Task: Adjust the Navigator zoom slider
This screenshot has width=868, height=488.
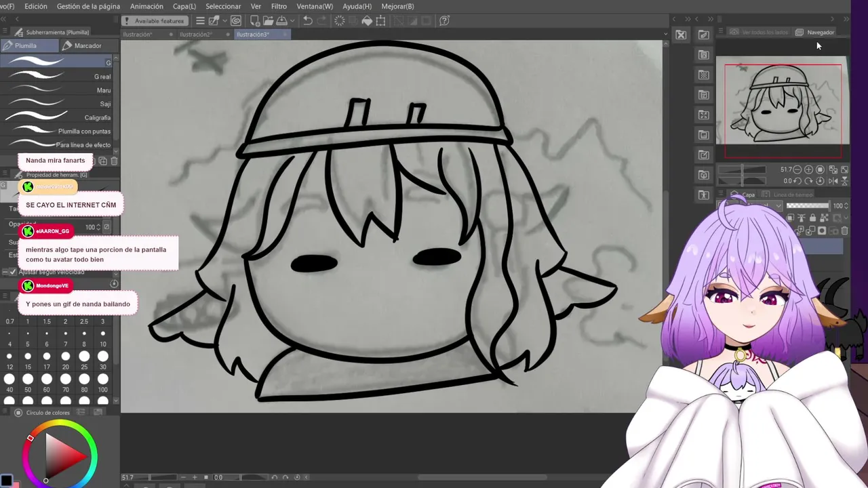Action: click(x=742, y=169)
